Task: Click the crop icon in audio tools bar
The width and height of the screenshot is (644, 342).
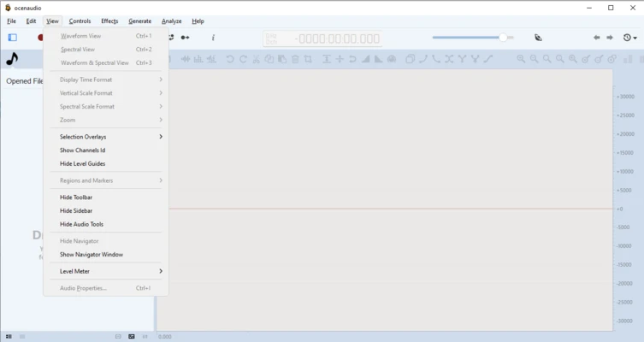Action: coord(308,59)
